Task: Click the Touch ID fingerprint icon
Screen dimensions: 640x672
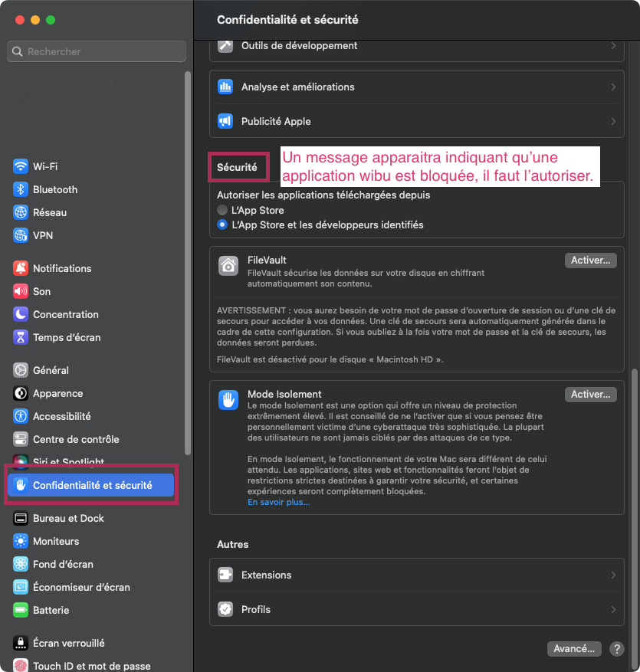Action: pos(21,665)
